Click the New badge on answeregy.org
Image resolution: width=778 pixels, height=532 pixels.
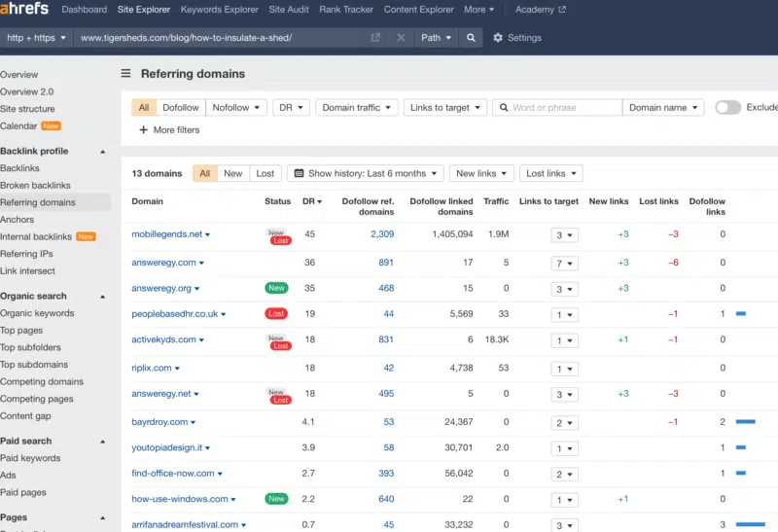point(276,288)
